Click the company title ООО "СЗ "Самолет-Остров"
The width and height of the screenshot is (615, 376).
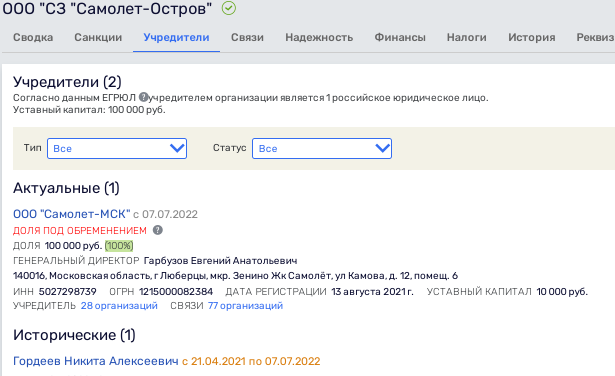(x=107, y=8)
